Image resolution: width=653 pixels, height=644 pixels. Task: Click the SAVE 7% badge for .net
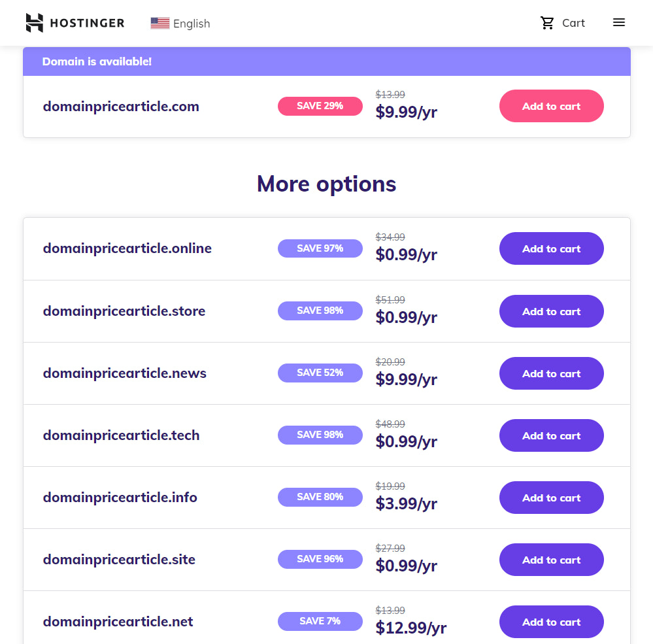(320, 621)
